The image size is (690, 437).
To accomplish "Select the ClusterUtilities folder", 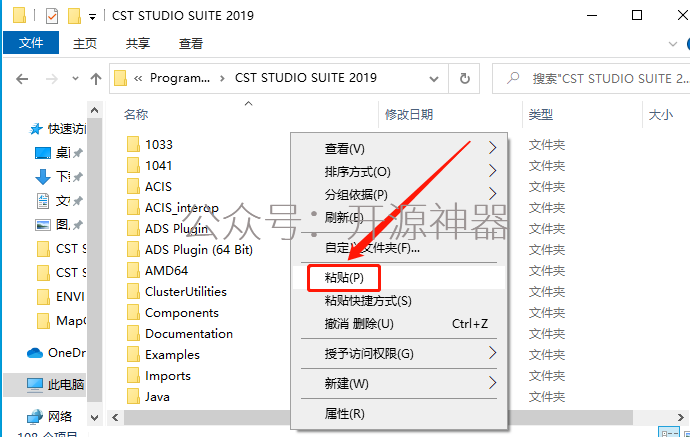I will [186, 291].
